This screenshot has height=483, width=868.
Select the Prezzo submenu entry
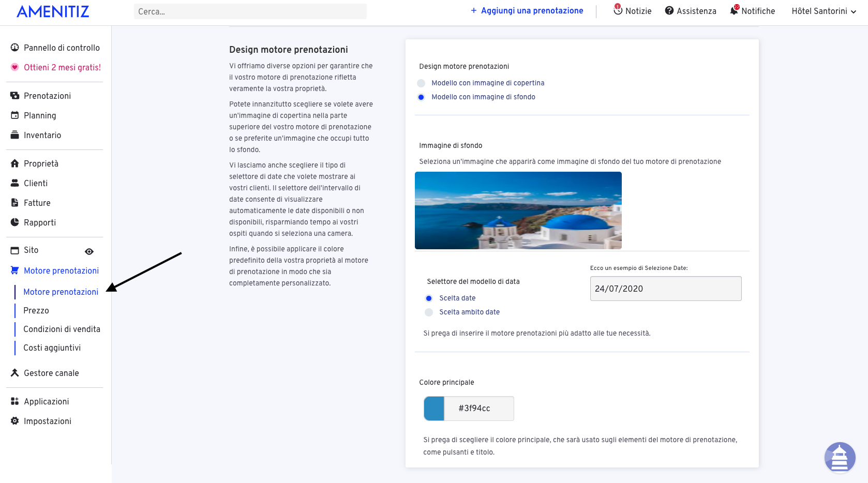(x=36, y=310)
